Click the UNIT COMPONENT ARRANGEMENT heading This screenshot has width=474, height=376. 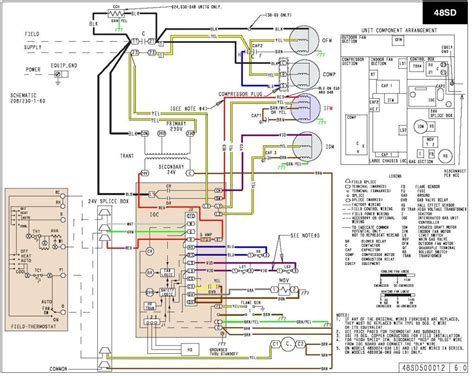[x=399, y=30]
